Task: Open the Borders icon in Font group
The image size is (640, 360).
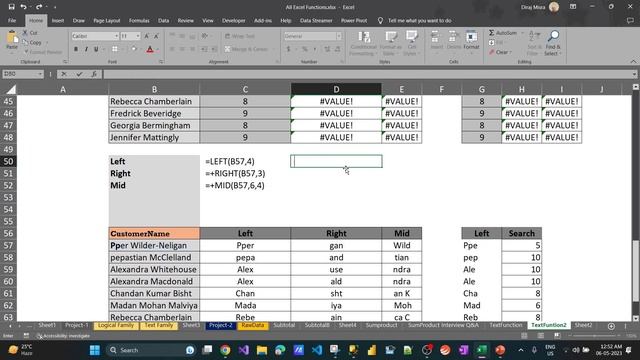Action: (x=115, y=49)
